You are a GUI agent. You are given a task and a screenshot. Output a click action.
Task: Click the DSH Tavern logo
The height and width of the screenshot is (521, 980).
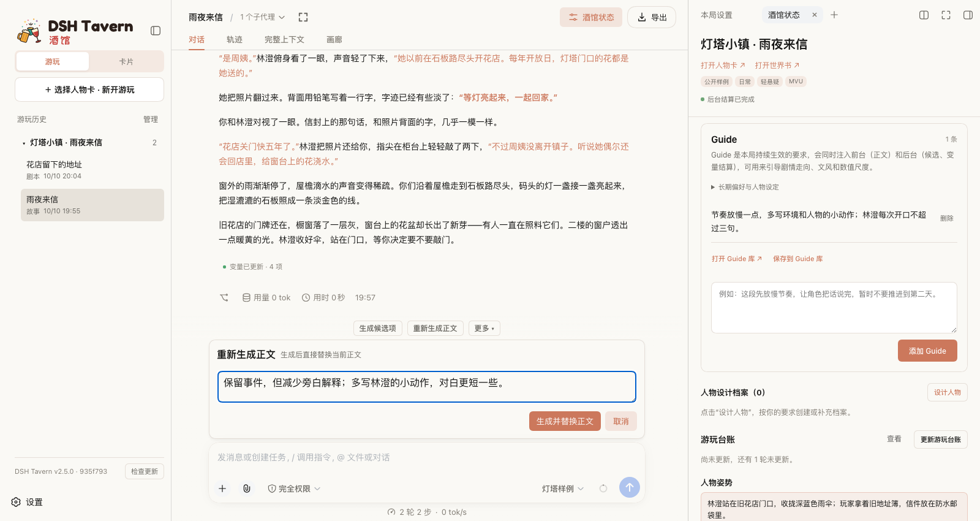pyautogui.click(x=75, y=31)
